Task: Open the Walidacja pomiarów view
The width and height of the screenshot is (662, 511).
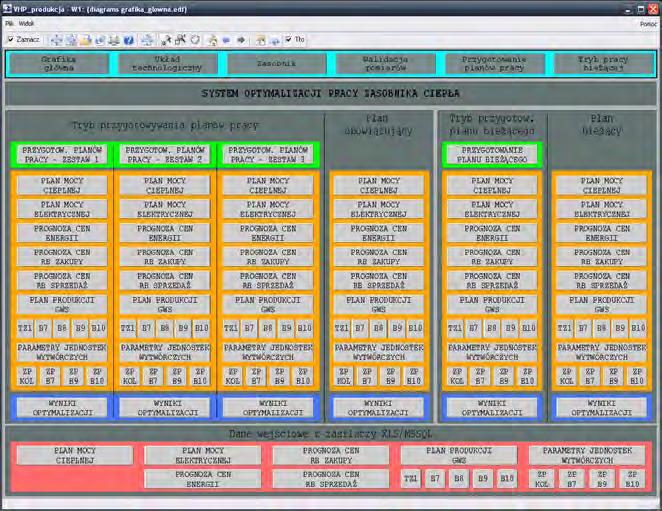Action: click(x=385, y=63)
